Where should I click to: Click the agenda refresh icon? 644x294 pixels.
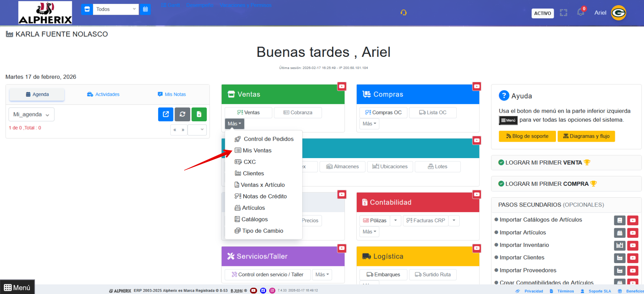[x=183, y=114]
